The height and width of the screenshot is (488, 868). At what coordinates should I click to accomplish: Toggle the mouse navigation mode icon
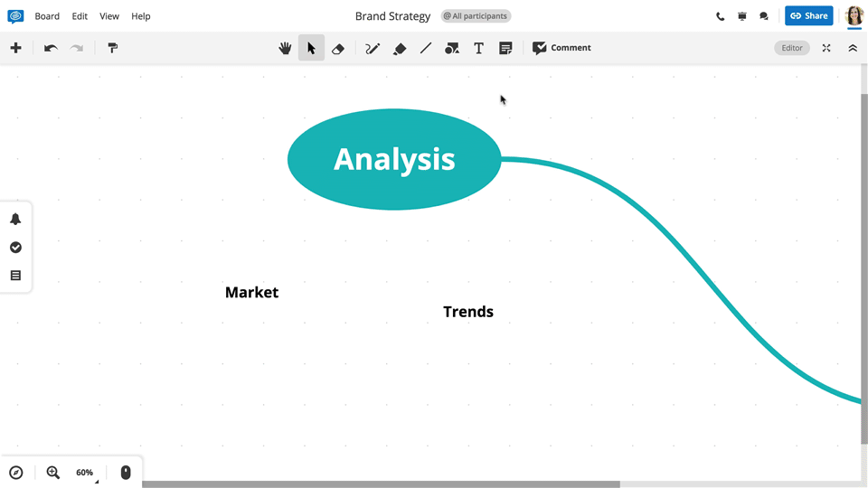click(126, 472)
